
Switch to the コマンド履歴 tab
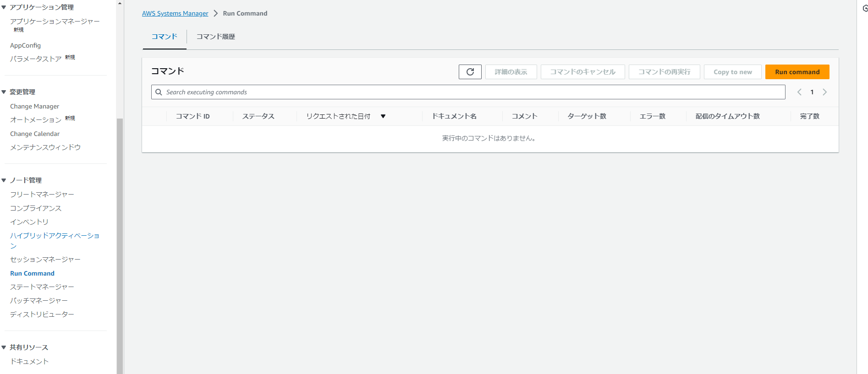tap(216, 37)
